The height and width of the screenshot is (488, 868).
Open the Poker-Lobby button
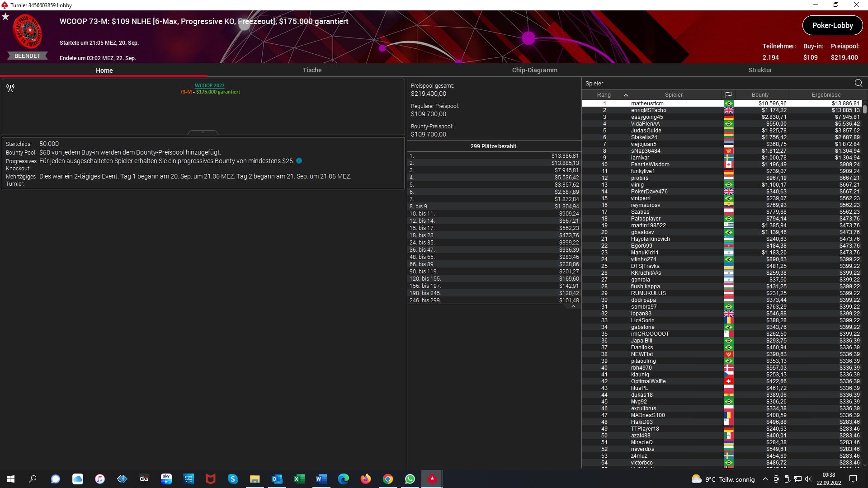(832, 26)
